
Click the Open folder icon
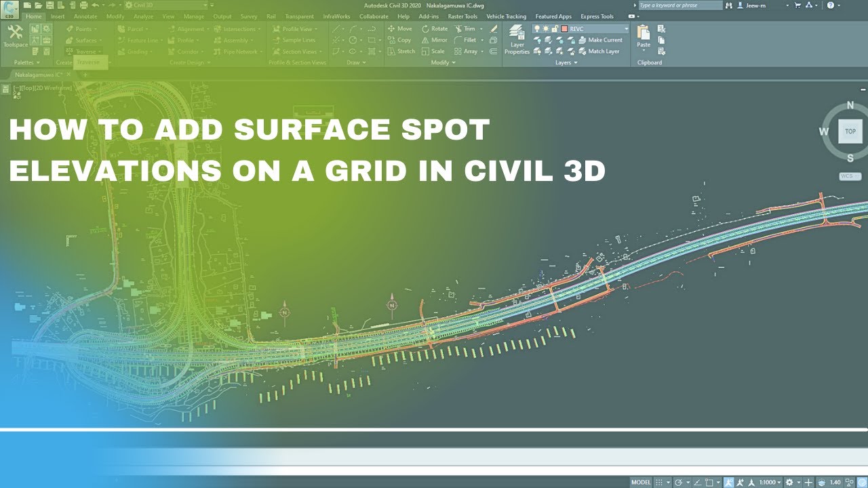37,5
